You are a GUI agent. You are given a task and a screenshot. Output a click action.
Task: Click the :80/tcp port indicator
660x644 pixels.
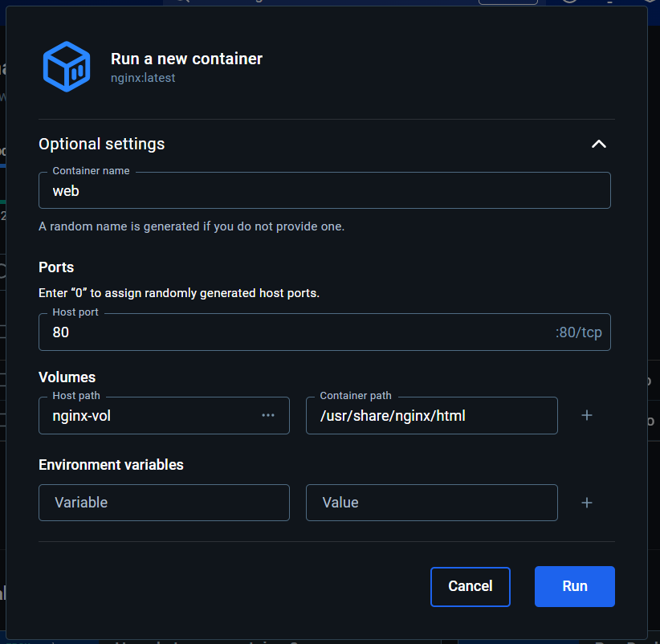pyautogui.click(x=579, y=332)
